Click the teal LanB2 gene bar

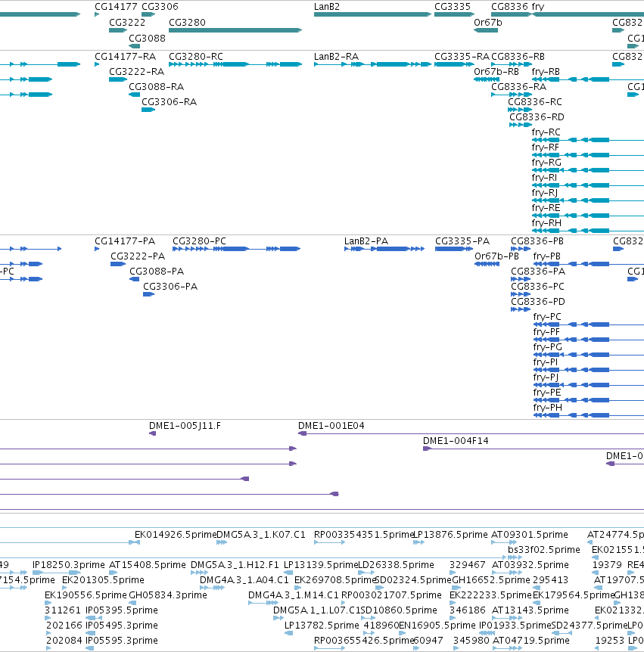[372, 14]
